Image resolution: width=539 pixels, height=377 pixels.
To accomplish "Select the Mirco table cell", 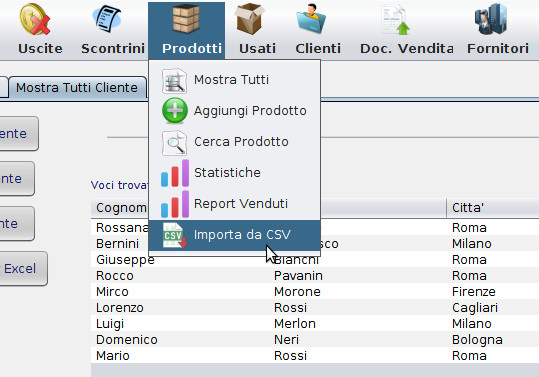I will click(112, 292).
